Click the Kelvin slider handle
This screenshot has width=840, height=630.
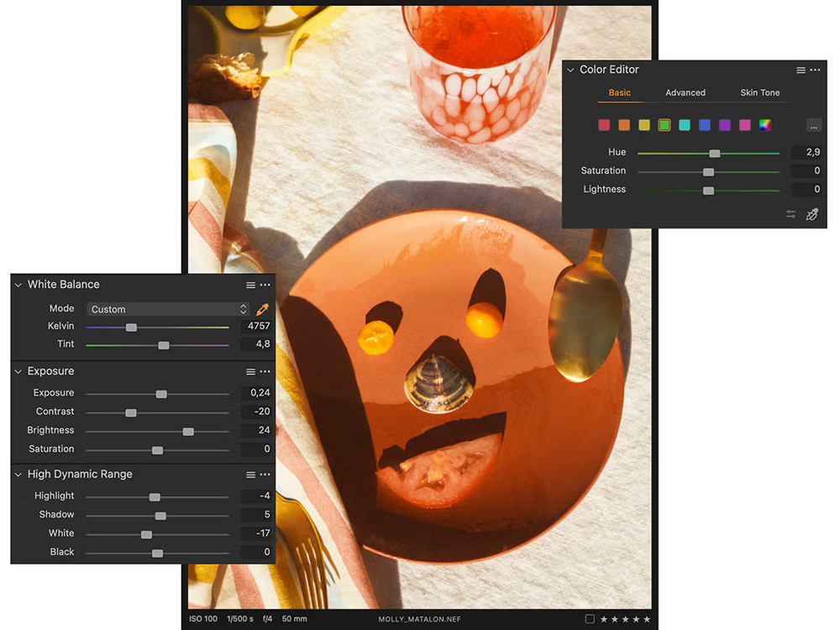(x=131, y=327)
